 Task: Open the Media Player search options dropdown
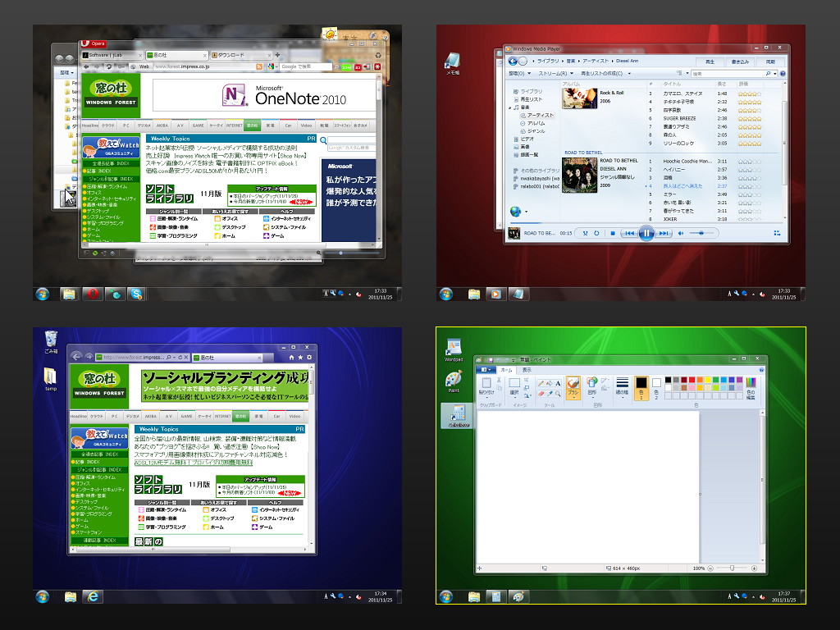[774, 73]
